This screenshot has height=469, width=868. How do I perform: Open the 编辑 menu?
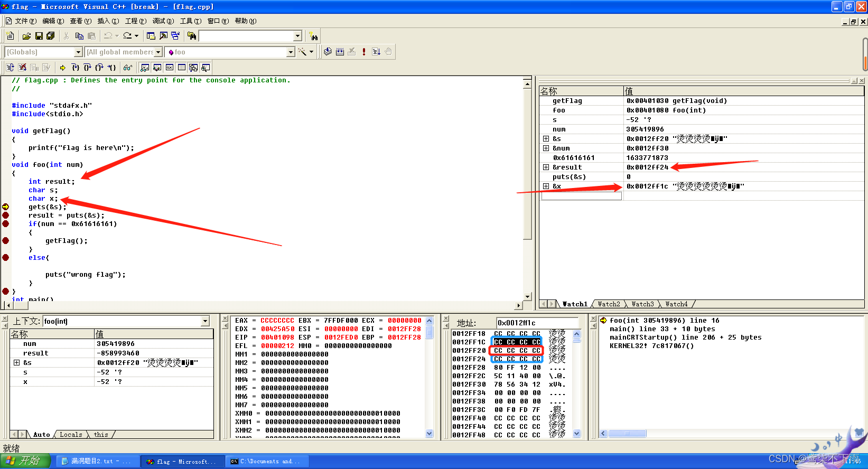(53, 21)
